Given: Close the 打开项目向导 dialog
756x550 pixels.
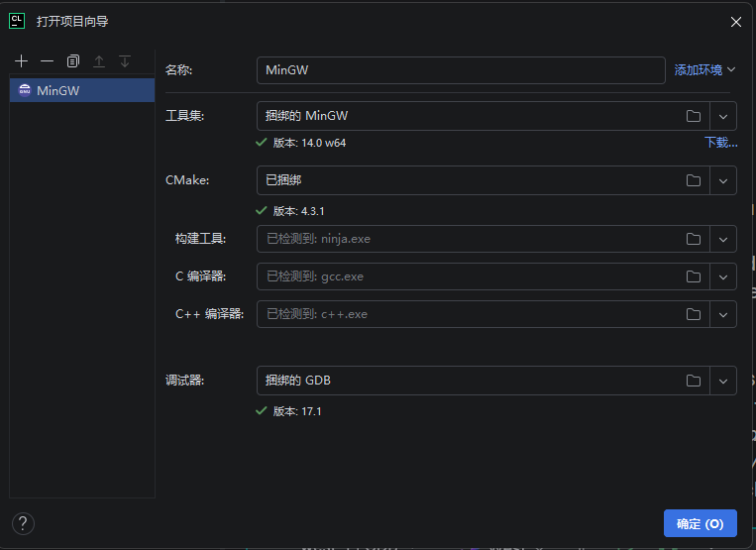Looking at the screenshot, I should [x=736, y=22].
